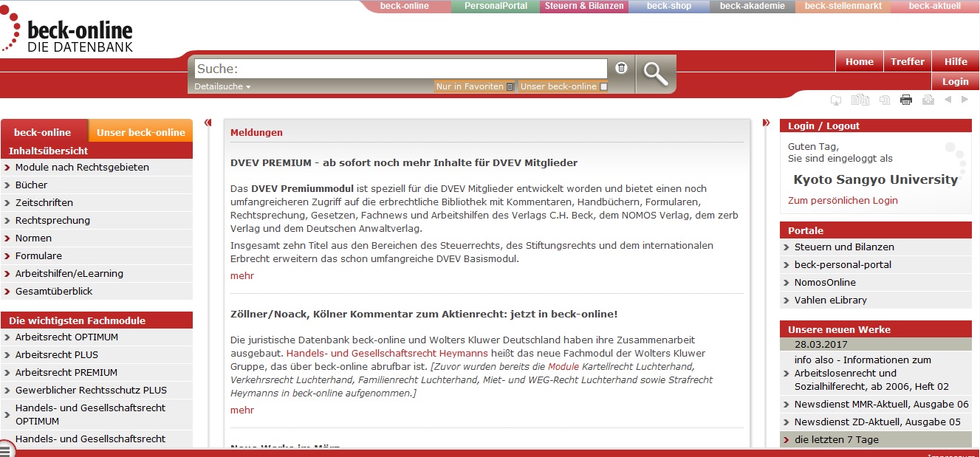Open the beck-akademie top tab
Viewport: 980px width, 457px height.
click(x=752, y=6)
